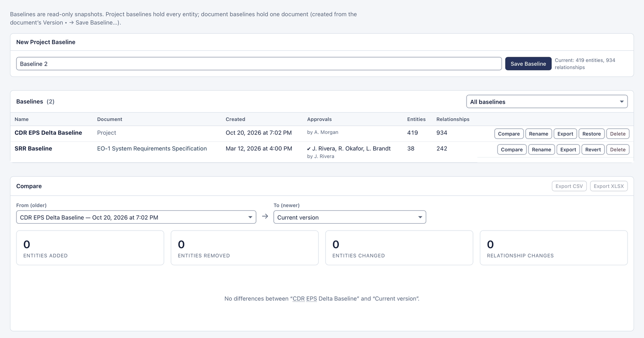Click the Export CSV button
Screen dimensions: 644x338
coord(569,186)
